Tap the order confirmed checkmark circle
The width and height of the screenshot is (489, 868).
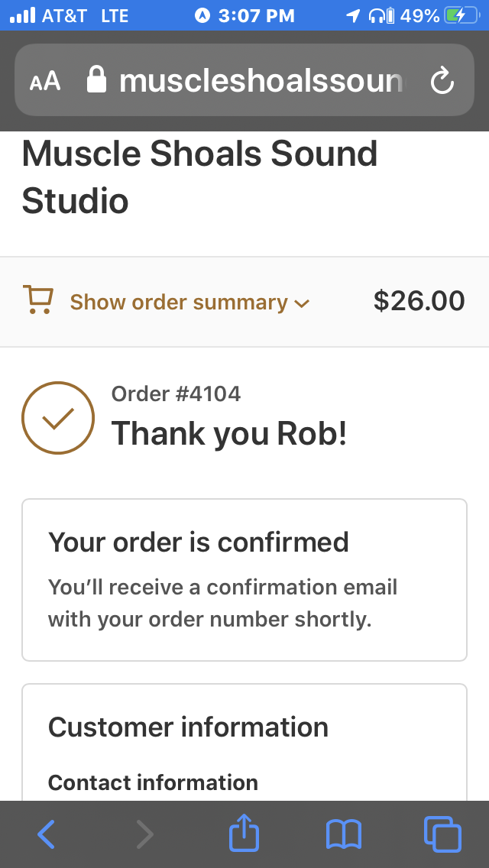(x=58, y=418)
